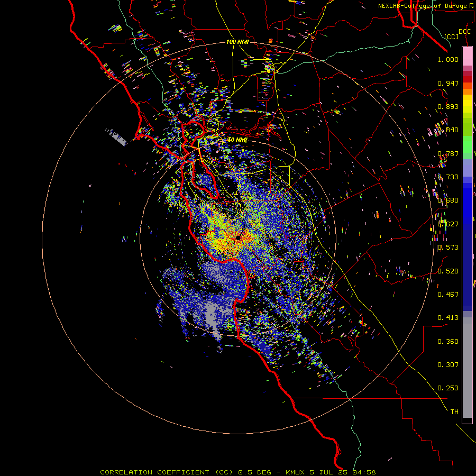The width and height of the screenshot is (476, 476).
Task: Select the 0.520 scale value
Action: click(448, 271)
